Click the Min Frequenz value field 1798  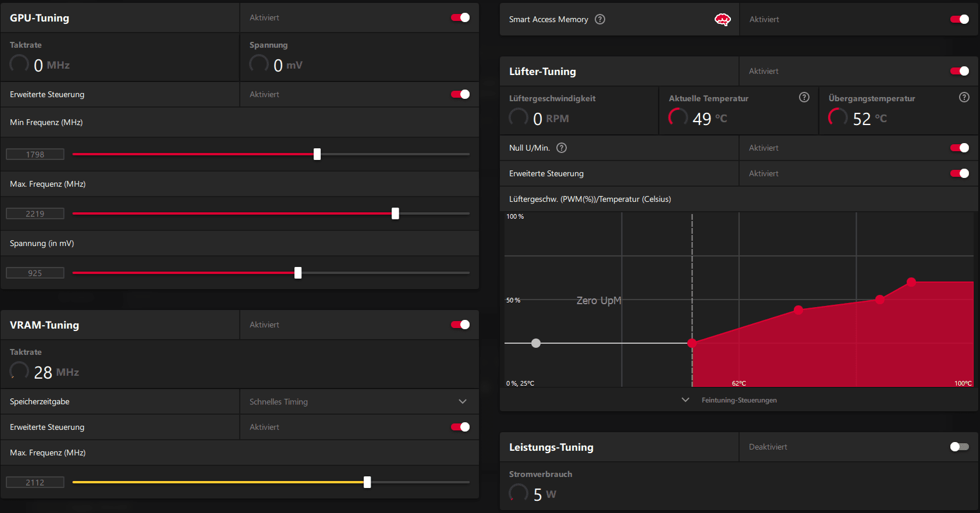35,154
